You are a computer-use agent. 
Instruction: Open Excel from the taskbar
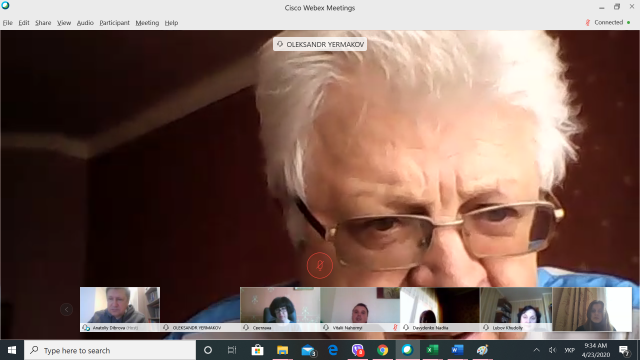point(432,350)
